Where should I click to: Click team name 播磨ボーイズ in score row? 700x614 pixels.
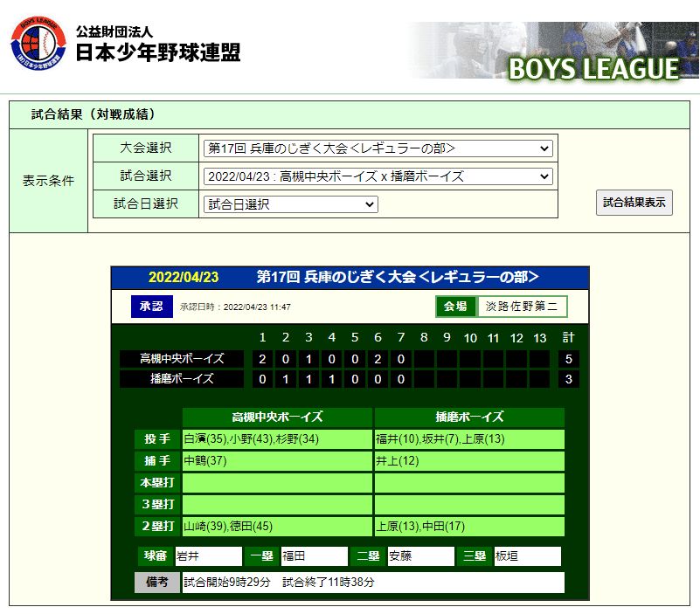[x=182, y=379]
